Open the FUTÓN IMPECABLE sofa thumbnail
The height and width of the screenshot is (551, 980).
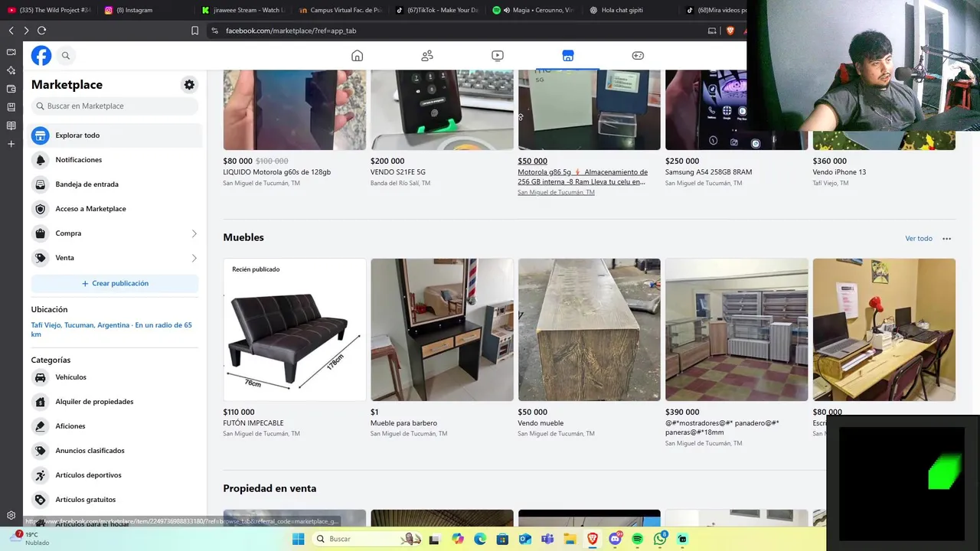295,330
